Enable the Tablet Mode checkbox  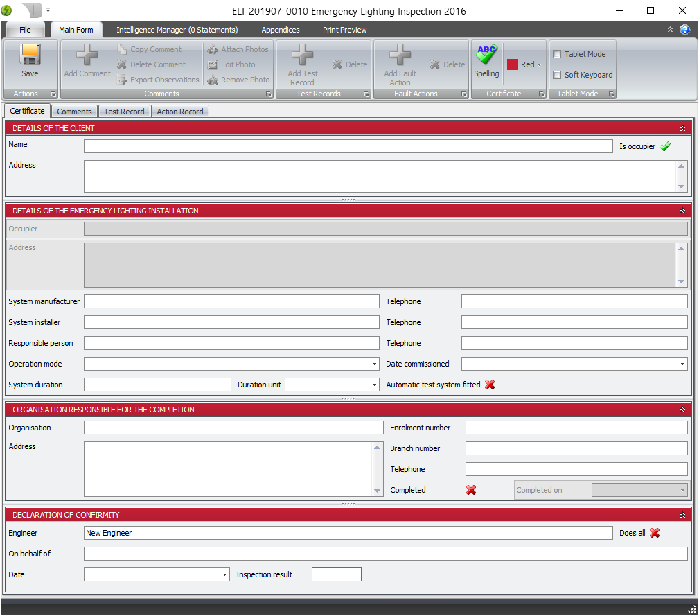[557, 54]
